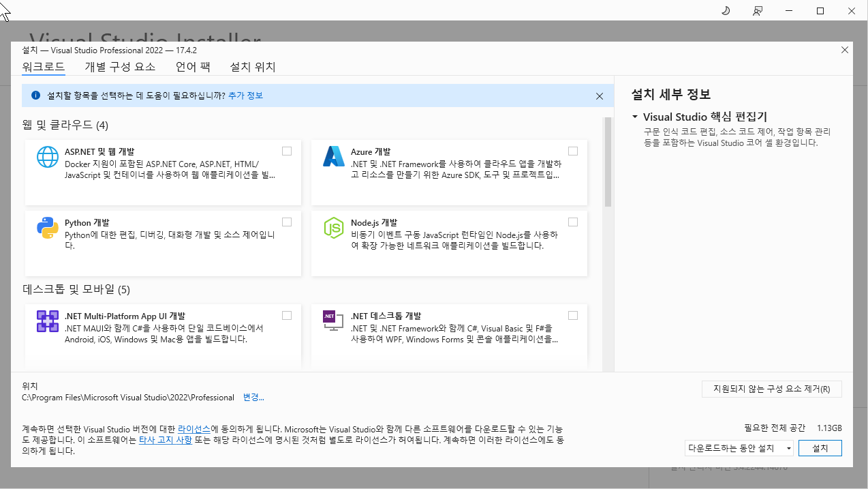Click the .NET MAUI workload icon
Screen dimensions: 868x489
click(48, 321)
